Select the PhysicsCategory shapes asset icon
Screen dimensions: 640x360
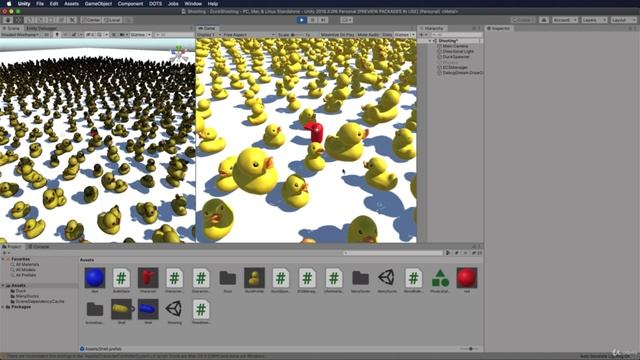tap(440, 278)
